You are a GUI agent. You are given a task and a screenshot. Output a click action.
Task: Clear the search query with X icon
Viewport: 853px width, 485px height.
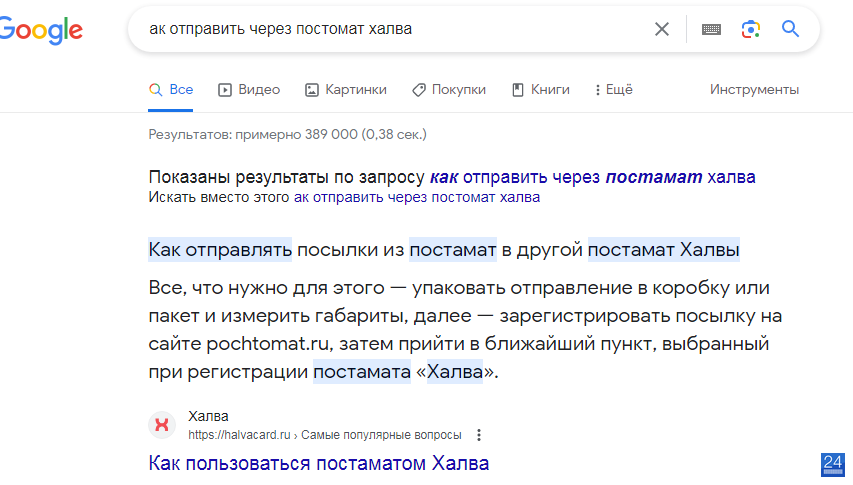662,29
